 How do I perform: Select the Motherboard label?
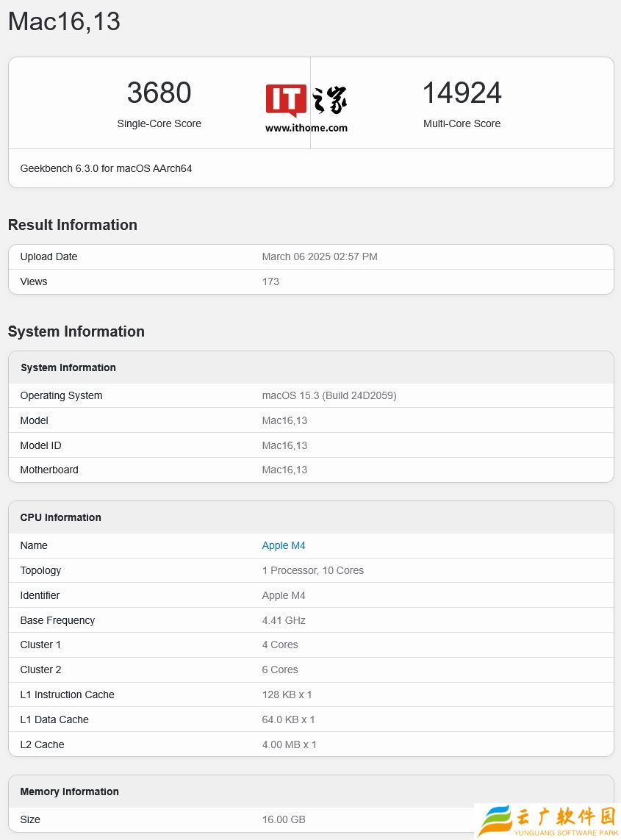49,470
